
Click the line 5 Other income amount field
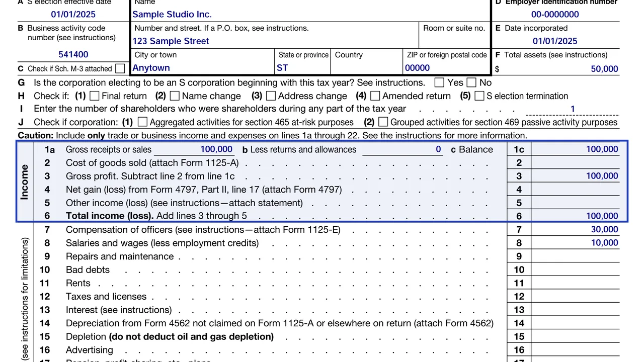pyautogui.click(x=576, y=203)
